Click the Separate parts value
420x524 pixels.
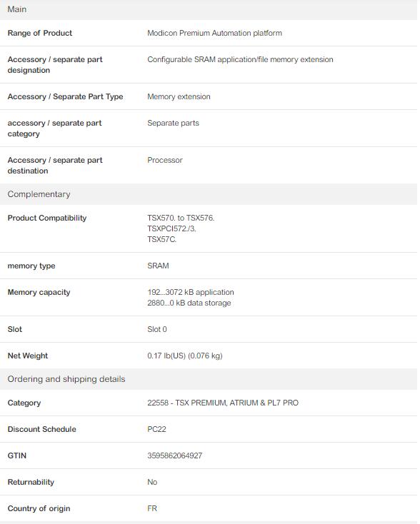click(174, 123)
